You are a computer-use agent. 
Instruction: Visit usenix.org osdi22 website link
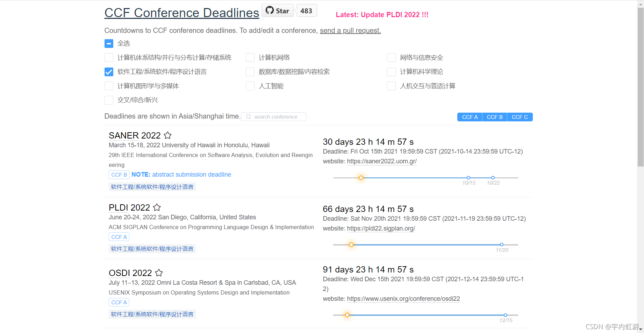coord(403,299)
